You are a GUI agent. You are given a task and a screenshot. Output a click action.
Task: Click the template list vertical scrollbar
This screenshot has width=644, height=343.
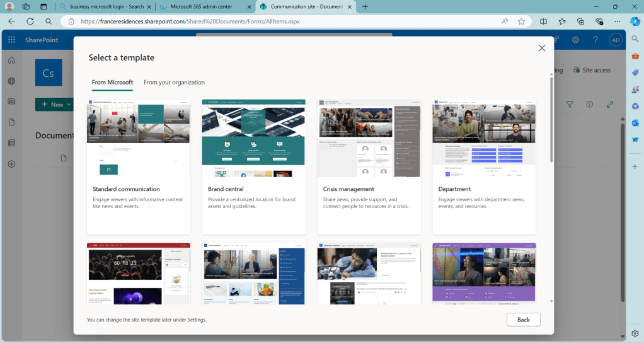click(x=551, y=120)
